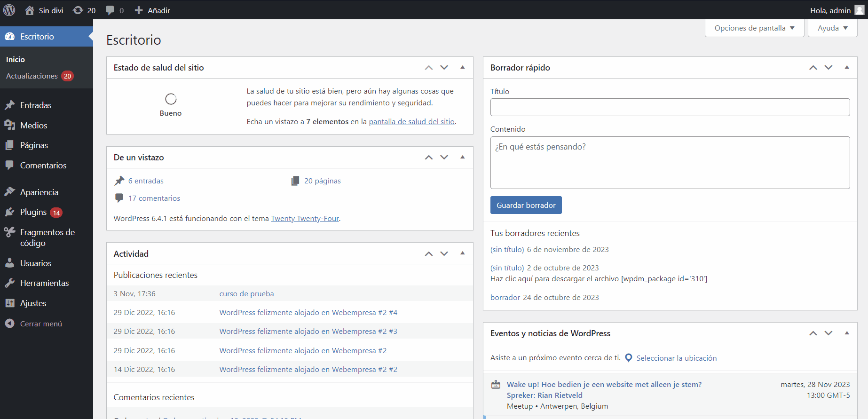Screen dimensions: 868x419
Task: Open comments bubble icon in admin bar
Action: tap(110, 10)
